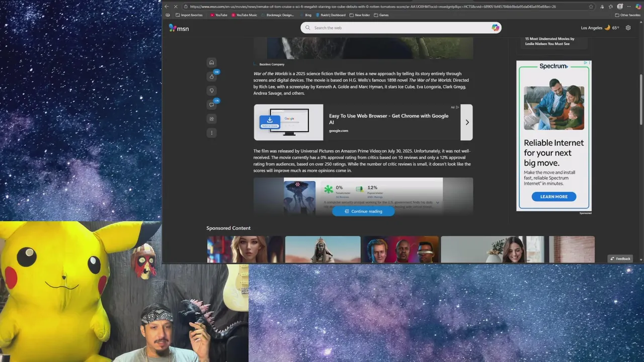Click the Chrome ad's AdChoices icon
Image resolution: width=644 pixels, height=362 pixels.
point(457,107)
